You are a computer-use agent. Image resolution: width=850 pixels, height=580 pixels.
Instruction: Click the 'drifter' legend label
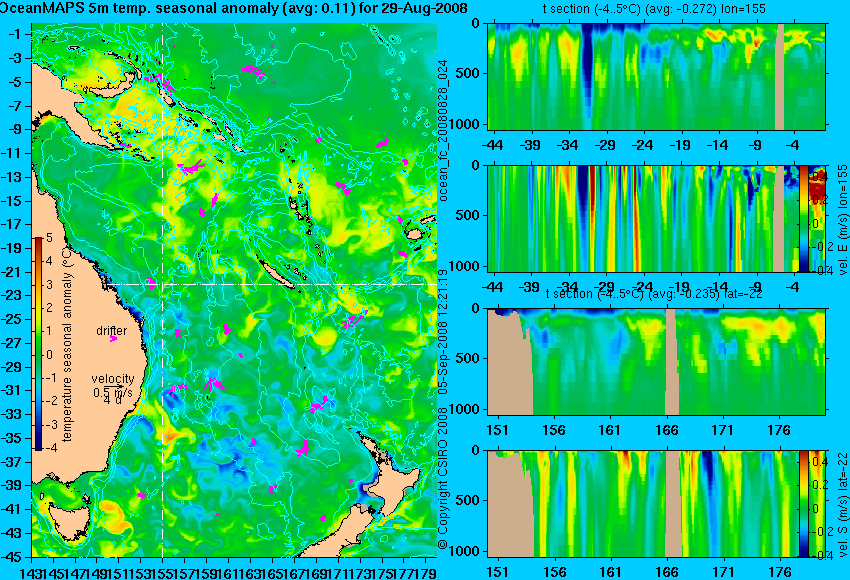click(x=112, y=331)
